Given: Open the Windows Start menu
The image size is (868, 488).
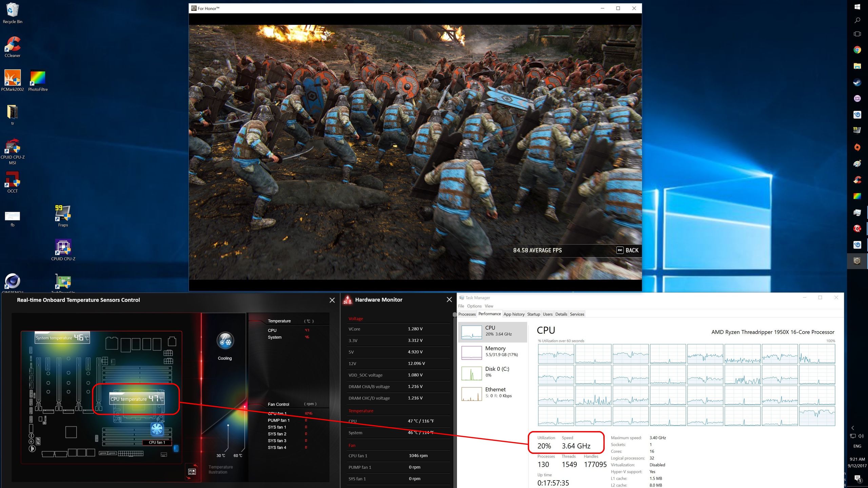Looking at the screenshot, I should 857,7.
